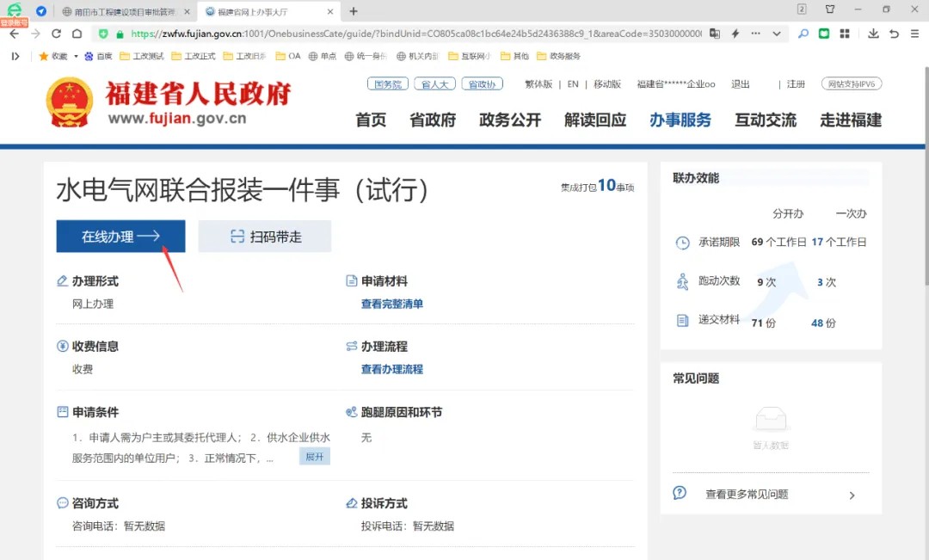Click the browser address bar URL
This screenshot has width=929, height=560.
pos(413,34)
